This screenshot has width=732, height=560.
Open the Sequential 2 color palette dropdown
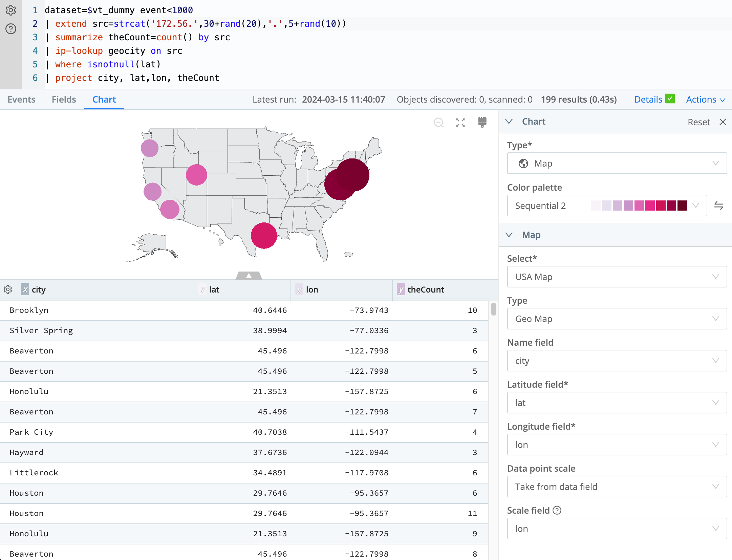(x=607, y=206)
